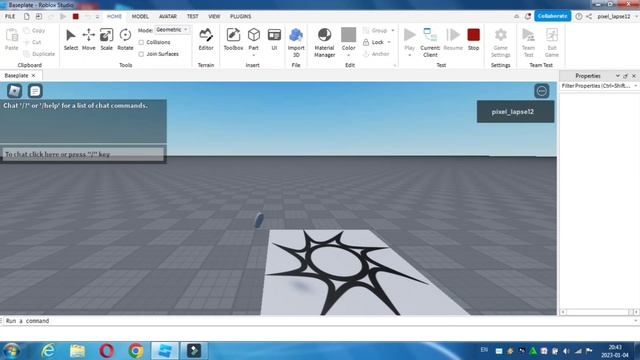
Task: Click the Run a command bar
Action: [318, 321]
